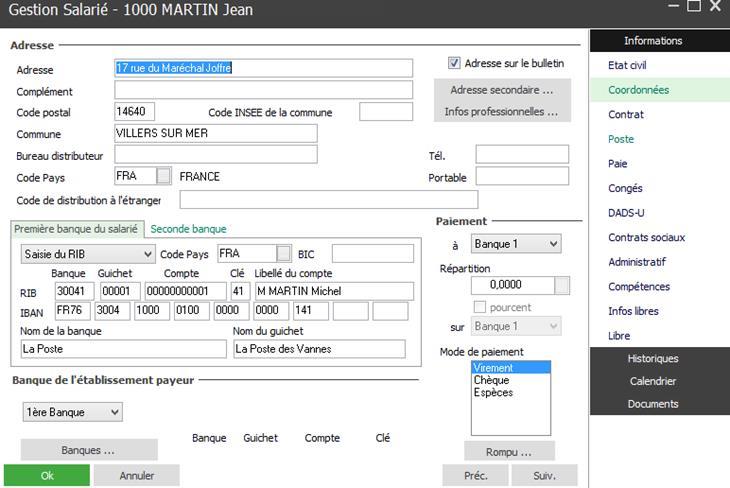Close the Gestion Salarié window

point(716,6)
